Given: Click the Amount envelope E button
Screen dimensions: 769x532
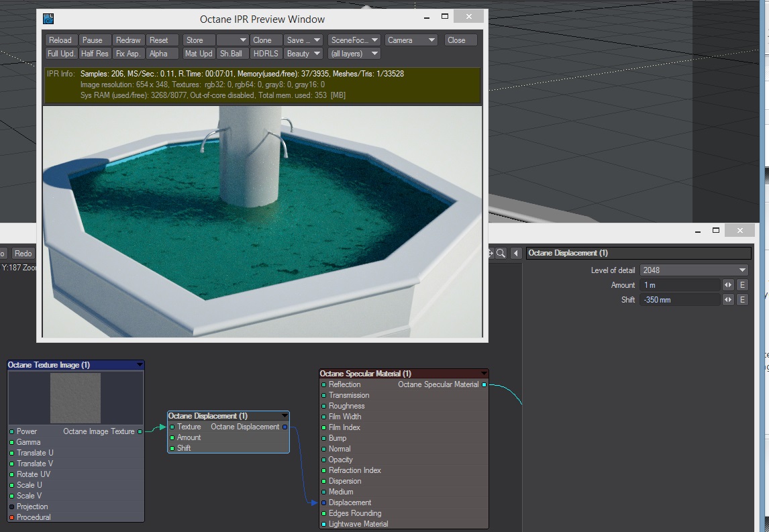Looking at the screenshot, I should click(x=743, y=285).
